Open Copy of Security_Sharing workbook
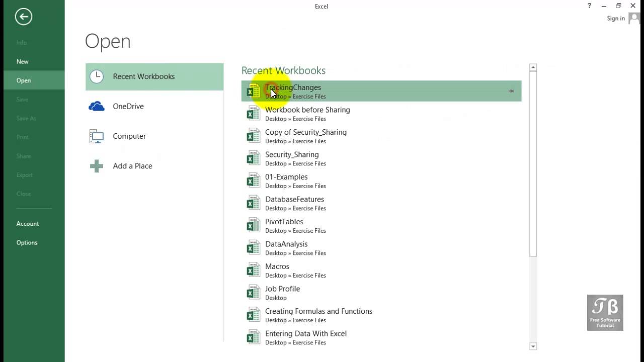This screenshot has width=644, height=362. [x=381, y=136]
